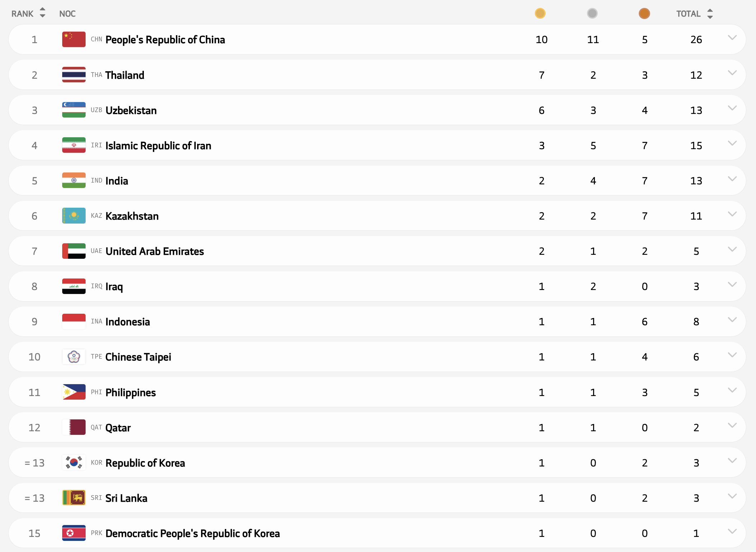Click the NOC column header

tap(67, 14)
